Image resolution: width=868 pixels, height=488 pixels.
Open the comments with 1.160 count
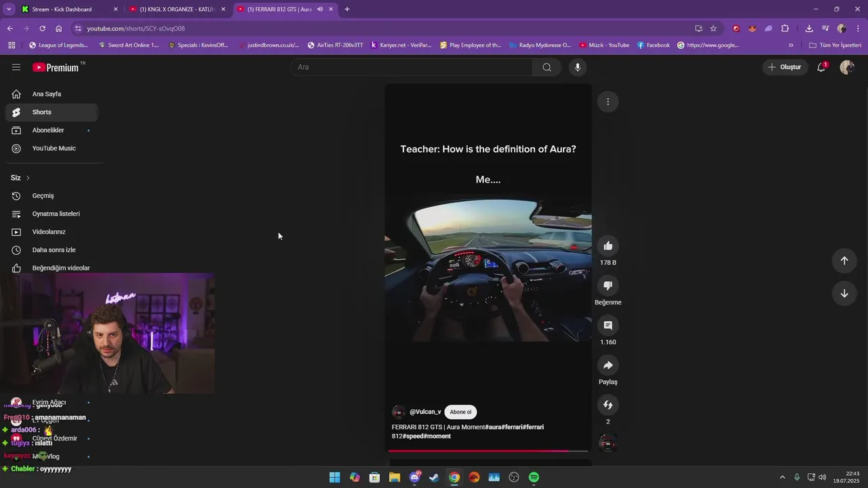click(x=608, y=325)
